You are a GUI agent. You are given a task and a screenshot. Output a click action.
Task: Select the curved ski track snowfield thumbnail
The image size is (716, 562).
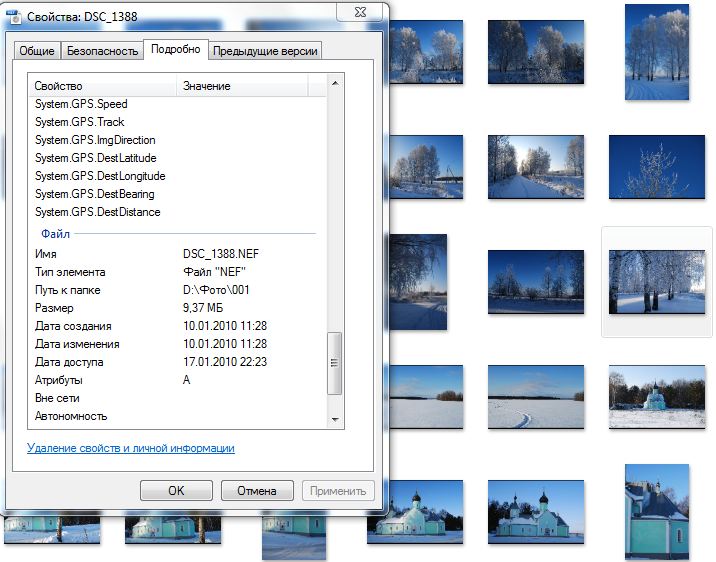coord(536,397)
